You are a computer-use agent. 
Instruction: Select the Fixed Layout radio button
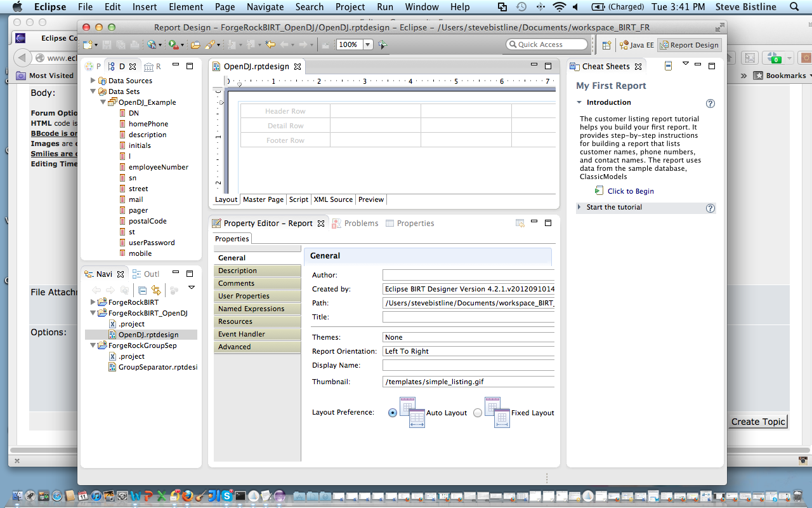pos(478,413)
